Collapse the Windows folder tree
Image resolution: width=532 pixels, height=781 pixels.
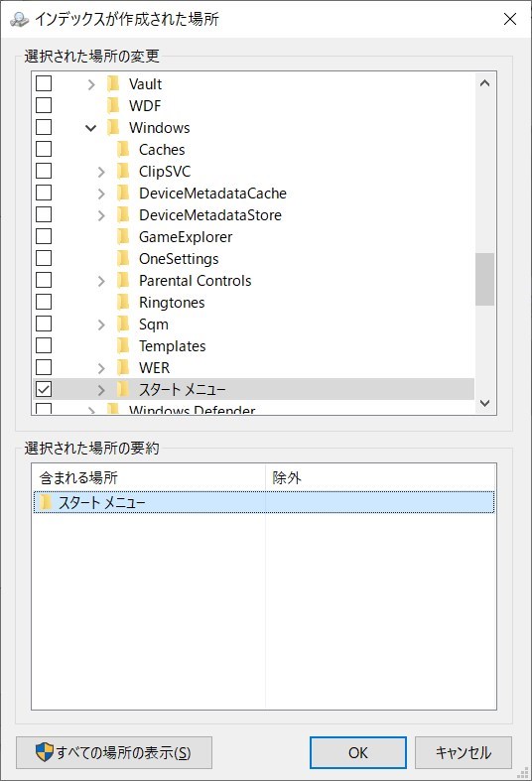click(90, 128)
